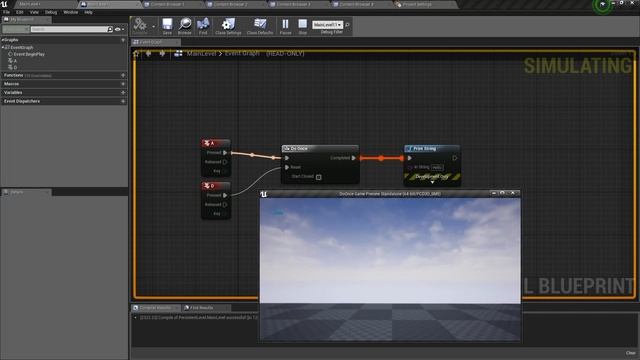The height and width of the screenshot is (360, 640).
Task: Open Find in blueprint toolbar icon
Action: pyautogui.click(x=203, y=26)
